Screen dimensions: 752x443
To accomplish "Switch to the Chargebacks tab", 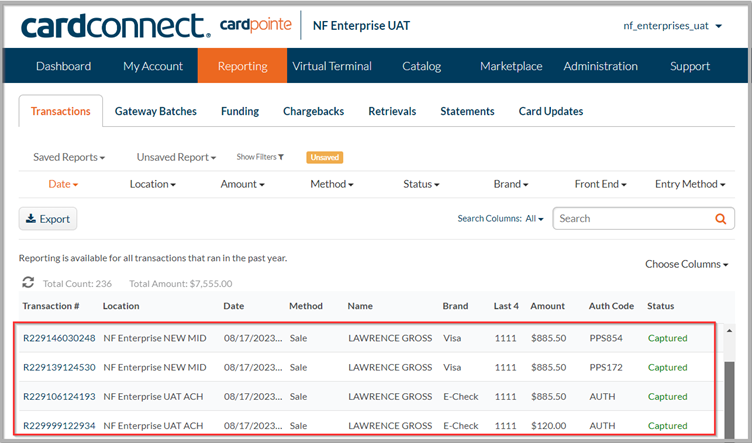I will click(x=314, y=111).
